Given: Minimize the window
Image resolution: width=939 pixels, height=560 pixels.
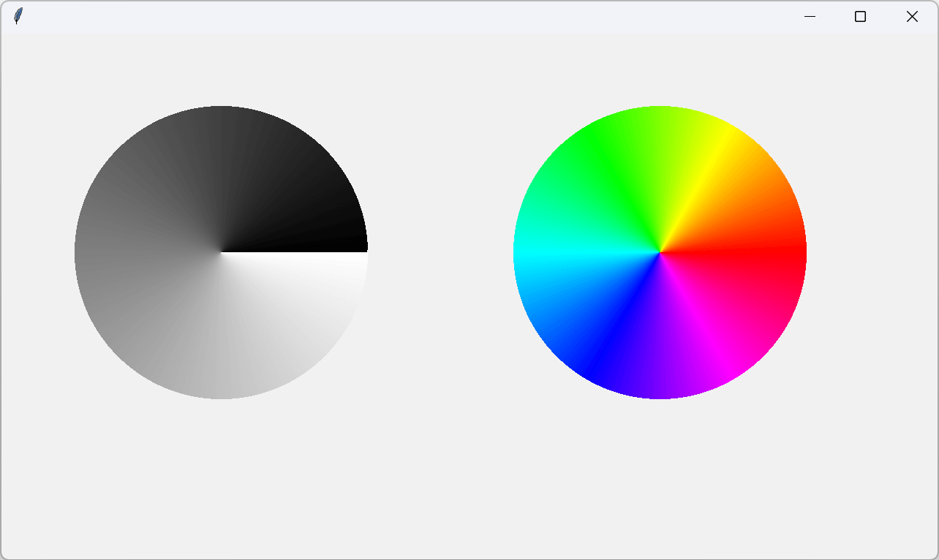Looking at the screenshot, I should coord(810,16).
